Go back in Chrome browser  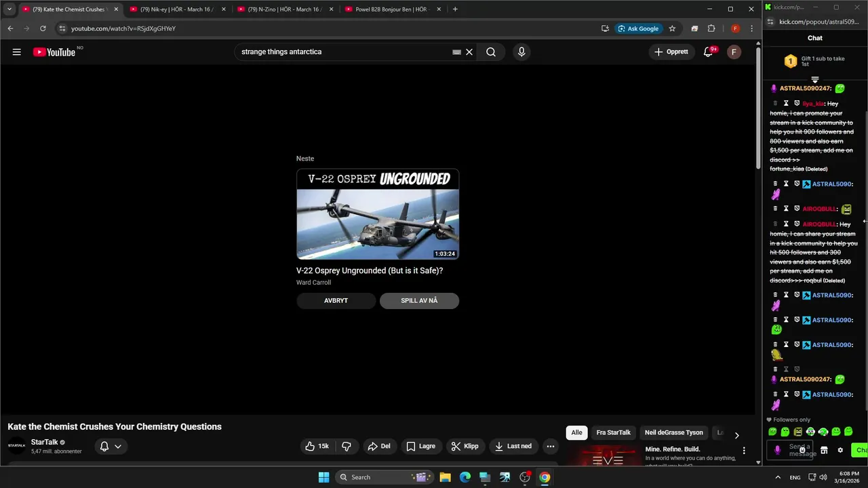pos(10,28)
